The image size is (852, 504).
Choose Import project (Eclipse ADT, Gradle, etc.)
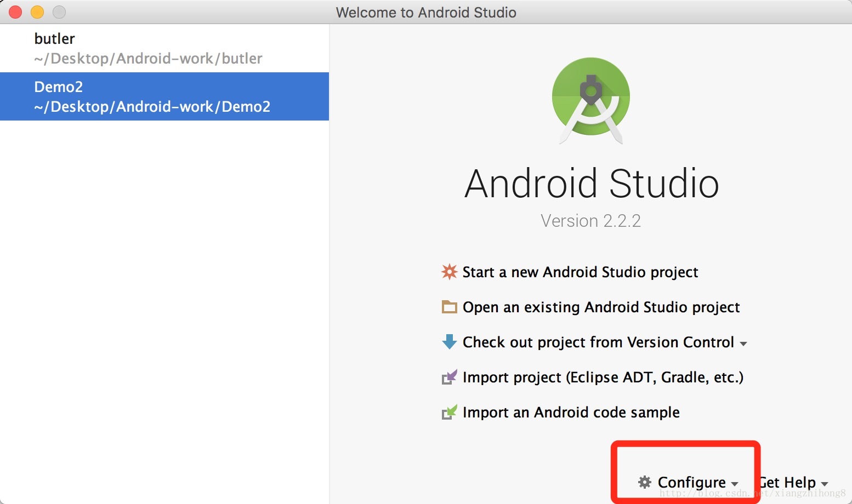tap(603, 377)
